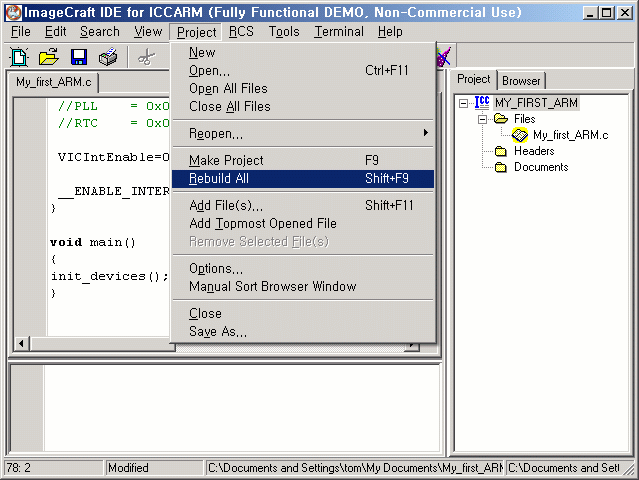Screen dimensions: 639x480
Task: Select the Files folder label in tree
Action: (x=524, y=119)
